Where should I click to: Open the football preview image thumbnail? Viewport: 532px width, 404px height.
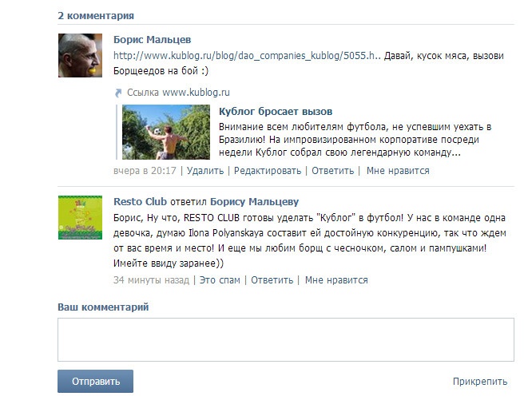tap(166, 132)
